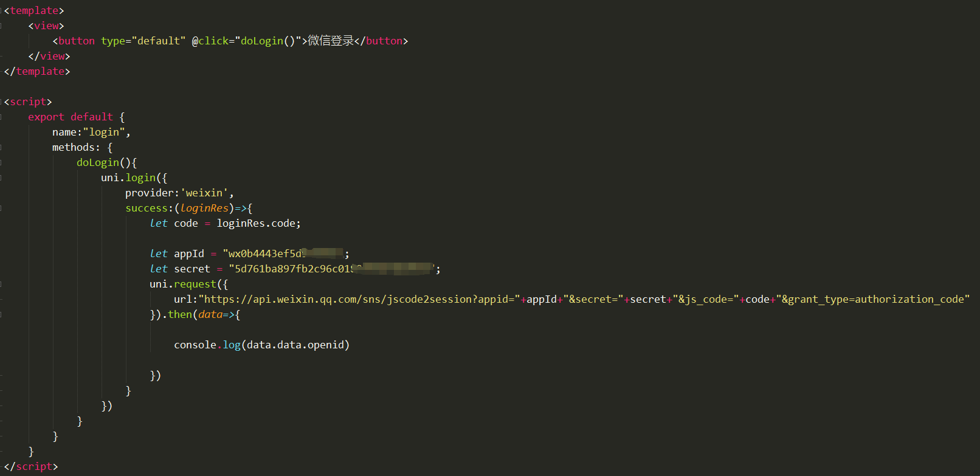Viewport: 980px width, 476px height.
Task: Click loginRes.code in the code assignment
Action: point(258,223)
